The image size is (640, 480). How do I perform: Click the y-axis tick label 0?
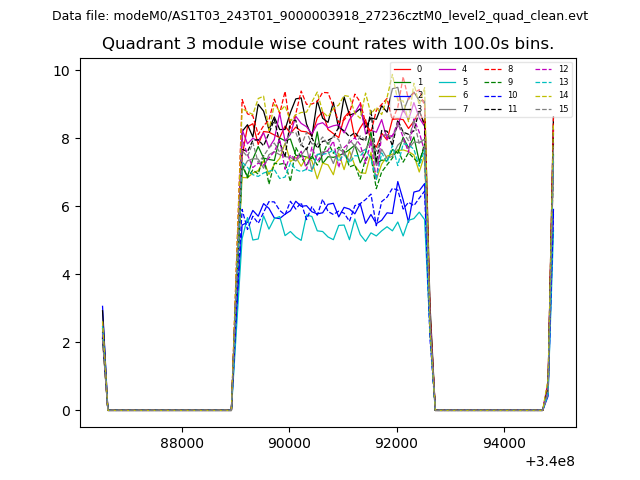pyautogui.click(x=65, y=411)
